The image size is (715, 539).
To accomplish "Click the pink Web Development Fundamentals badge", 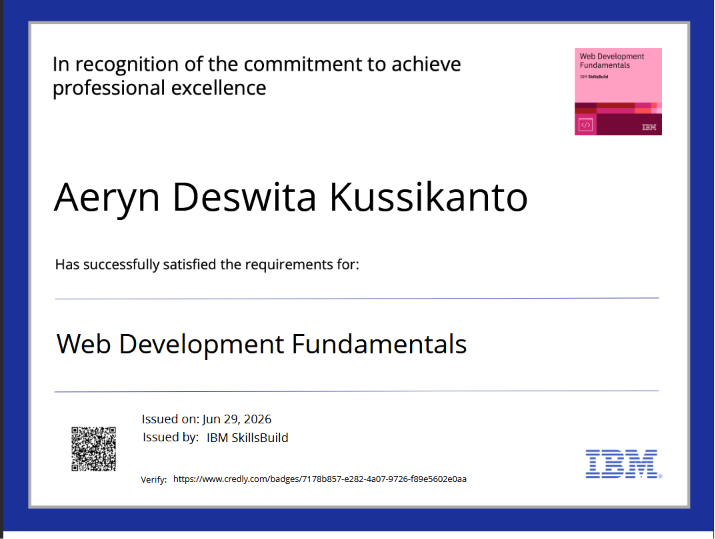I will click(618, 92).
